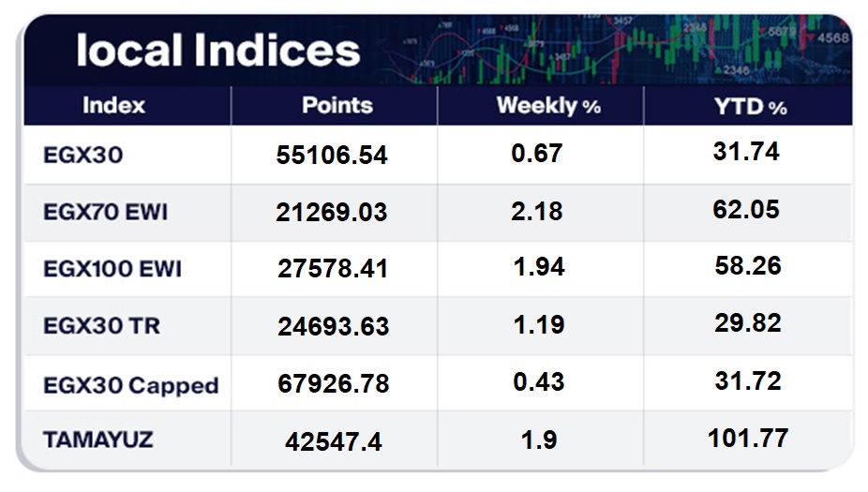Select the 0.43 weekly value
The width and height of the screenshot is (868, 492).
539,381
